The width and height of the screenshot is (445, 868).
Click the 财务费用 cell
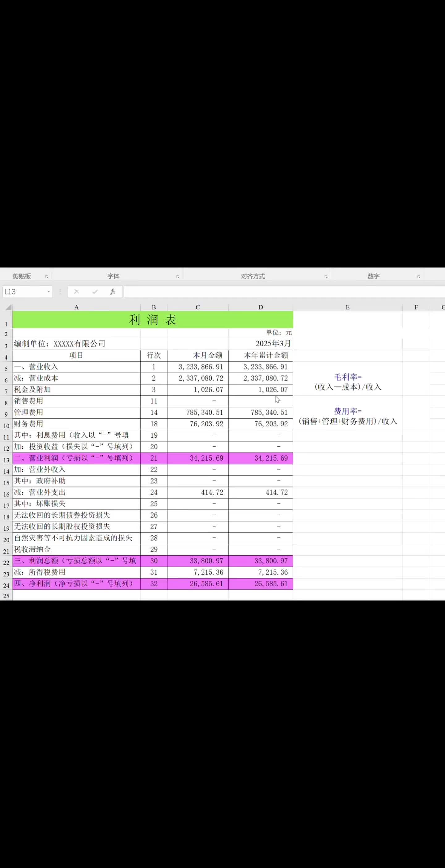[x=77, y=424]
